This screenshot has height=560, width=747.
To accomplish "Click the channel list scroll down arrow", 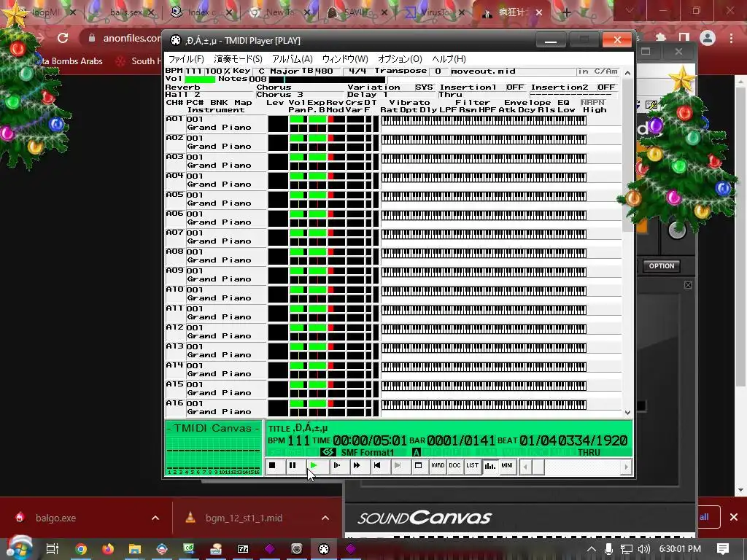I will 627,413.
